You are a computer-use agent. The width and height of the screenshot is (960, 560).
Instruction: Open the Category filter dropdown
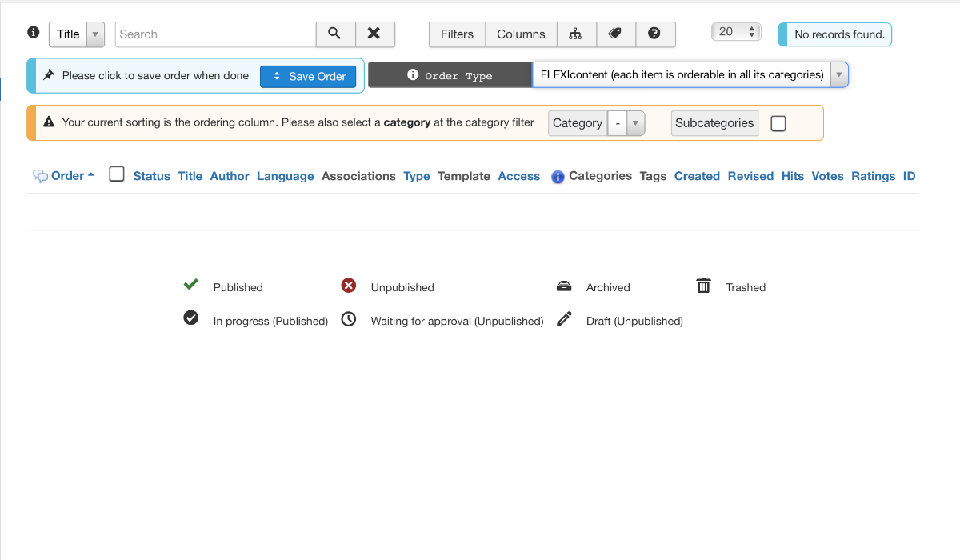click(x=626, y=123)
